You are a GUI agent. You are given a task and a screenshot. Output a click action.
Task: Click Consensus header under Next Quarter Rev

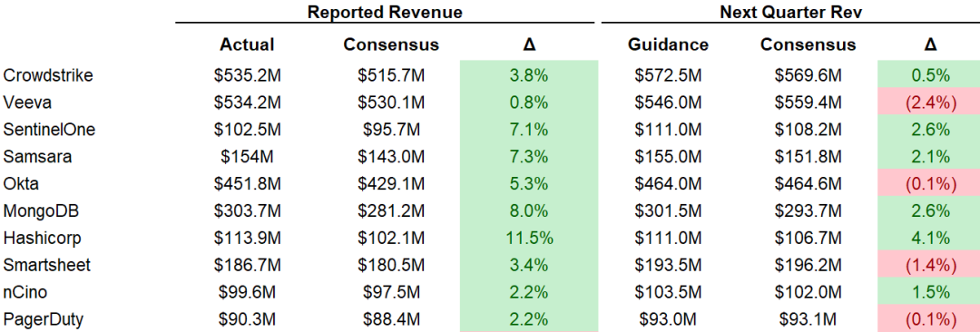[x=808, y=45]
